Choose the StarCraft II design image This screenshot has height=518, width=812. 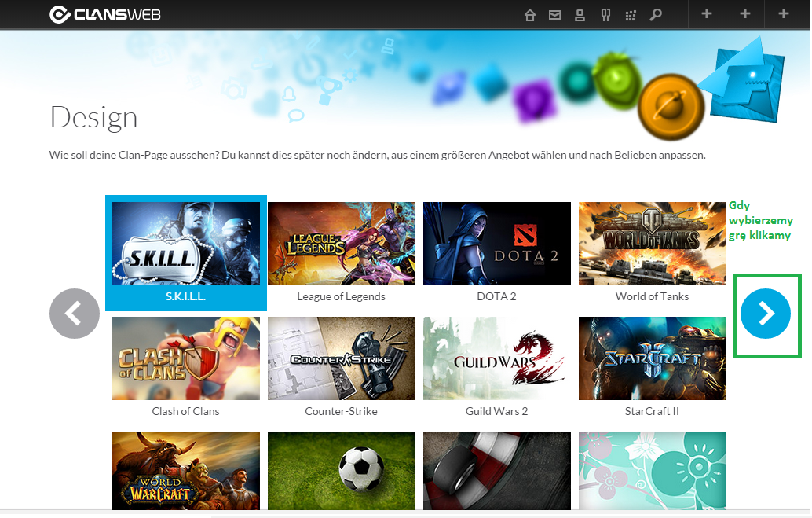click(652, 358)
